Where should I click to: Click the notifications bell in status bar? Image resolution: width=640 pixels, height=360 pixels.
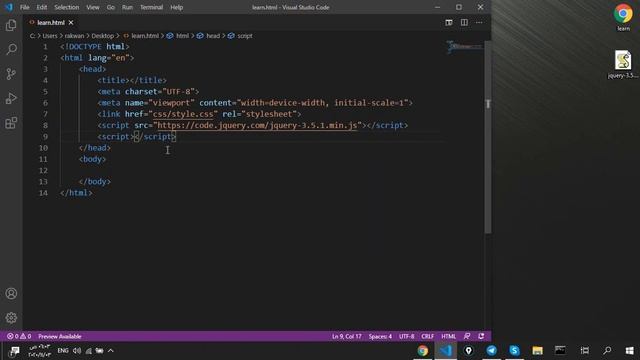(x=481, y=336)
